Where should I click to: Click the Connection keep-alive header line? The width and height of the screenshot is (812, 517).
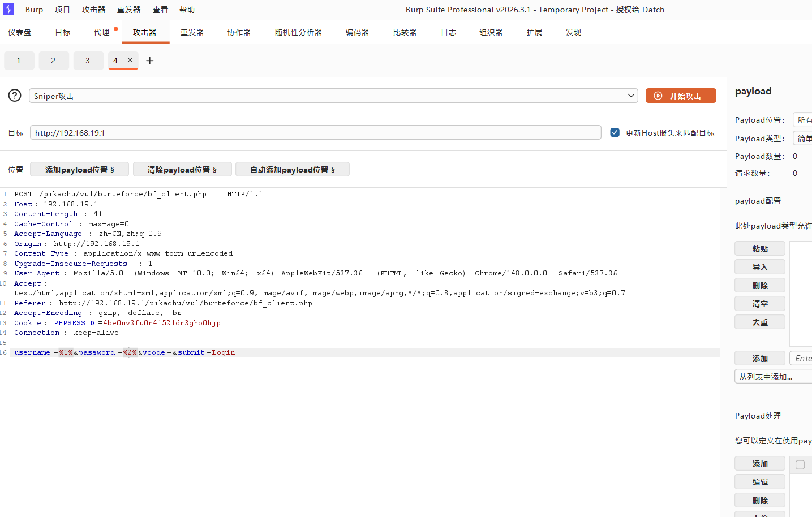click(x=66, y=333)
